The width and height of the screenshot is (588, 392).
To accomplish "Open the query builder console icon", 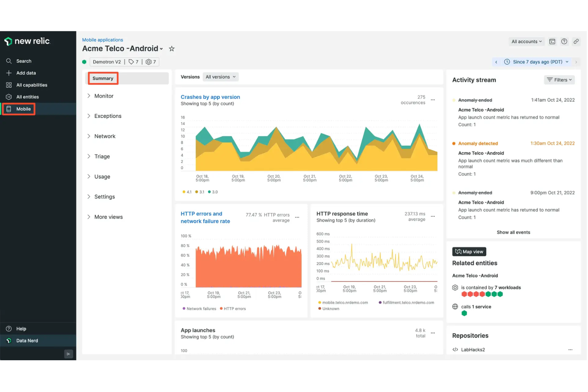I will pyautogui.click(x=552, y=42).
